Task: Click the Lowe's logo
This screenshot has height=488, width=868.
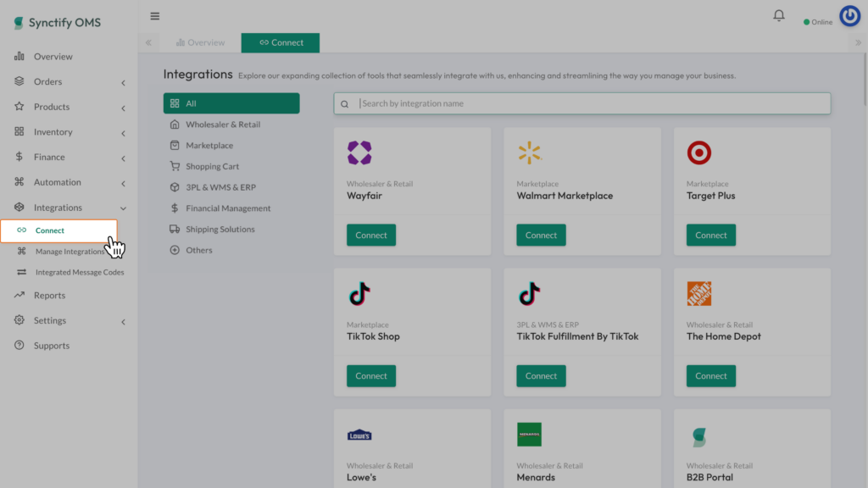Action: [x=359, y=435]
